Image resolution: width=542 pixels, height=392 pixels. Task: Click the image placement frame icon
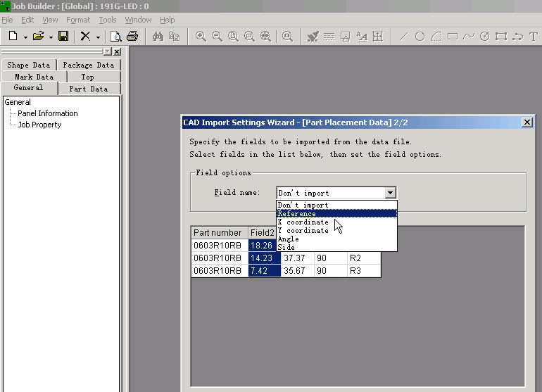click(346, 37)
